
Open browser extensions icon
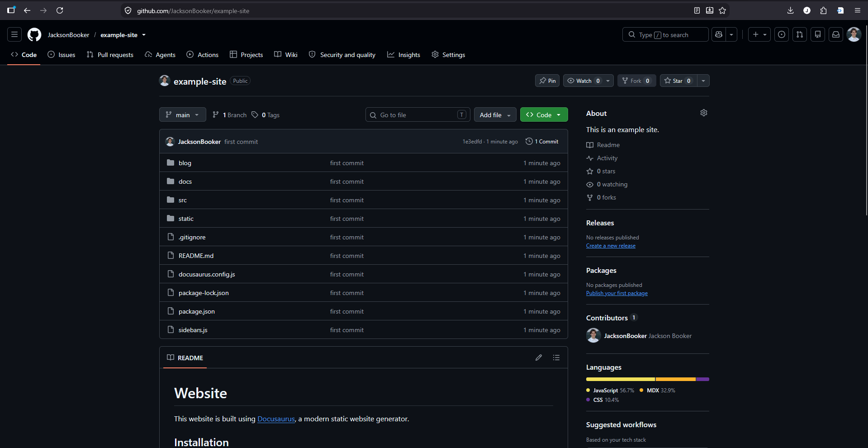823,10
